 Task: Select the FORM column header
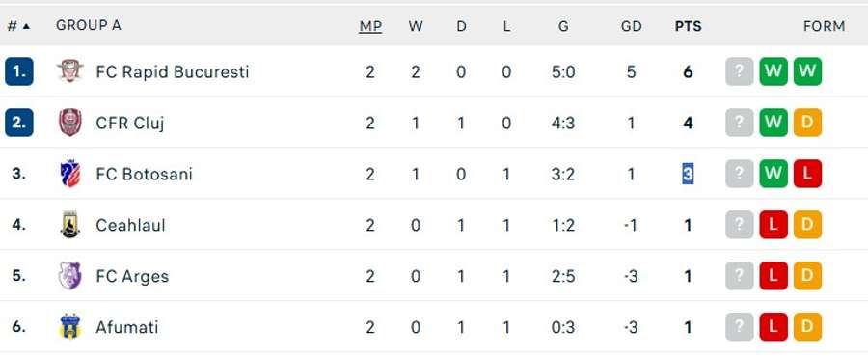pyautogui.click(x=825, y=26)
